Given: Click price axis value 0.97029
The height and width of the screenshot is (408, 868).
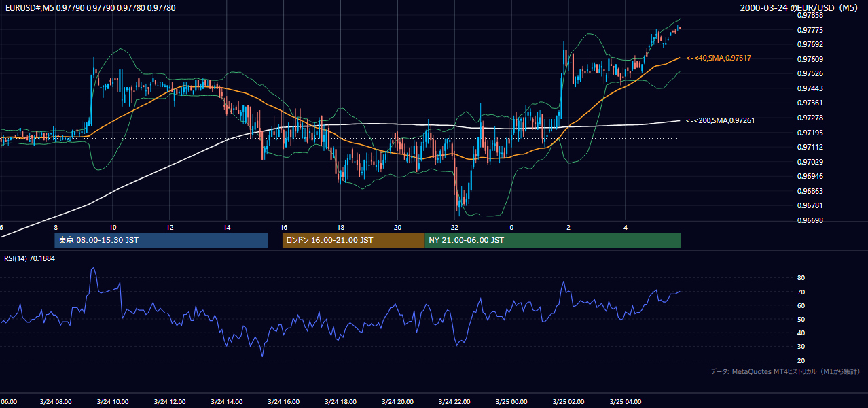Looking at the screenshot, I should pyautogui.click(x=810, y=162).
